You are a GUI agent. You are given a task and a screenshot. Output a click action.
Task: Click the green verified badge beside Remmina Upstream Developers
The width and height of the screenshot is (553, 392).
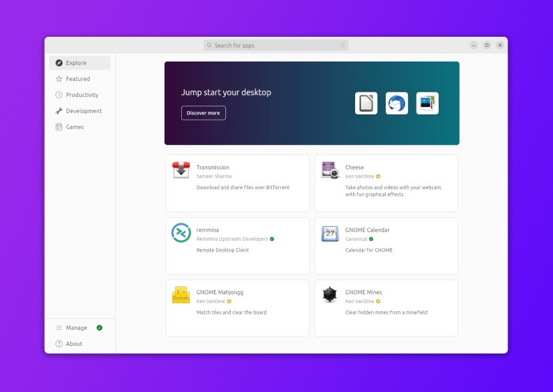(x=272, y=239)
